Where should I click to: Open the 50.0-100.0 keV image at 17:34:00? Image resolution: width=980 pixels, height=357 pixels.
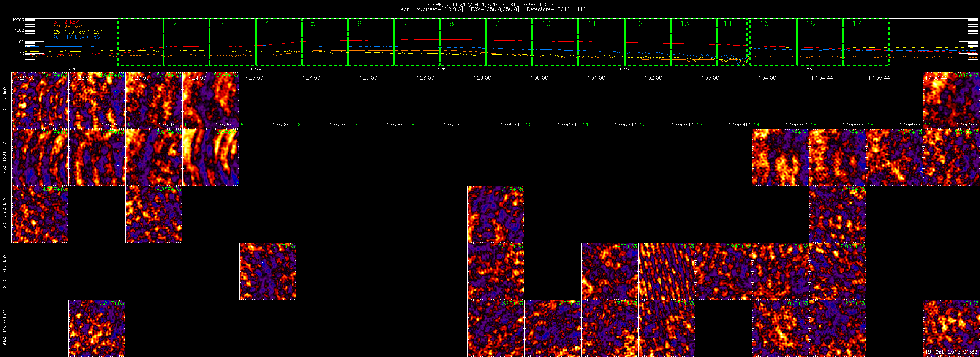(x=781, y=328)
